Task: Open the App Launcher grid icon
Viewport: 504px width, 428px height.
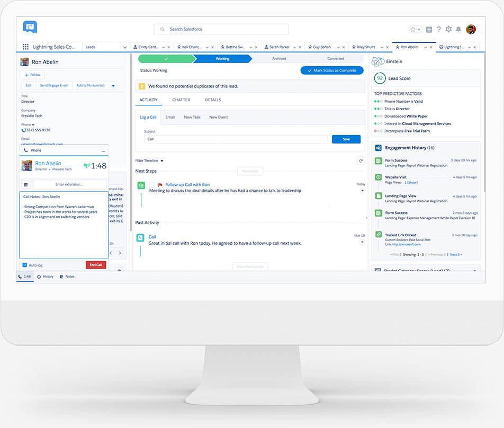Action: [25, 47]
